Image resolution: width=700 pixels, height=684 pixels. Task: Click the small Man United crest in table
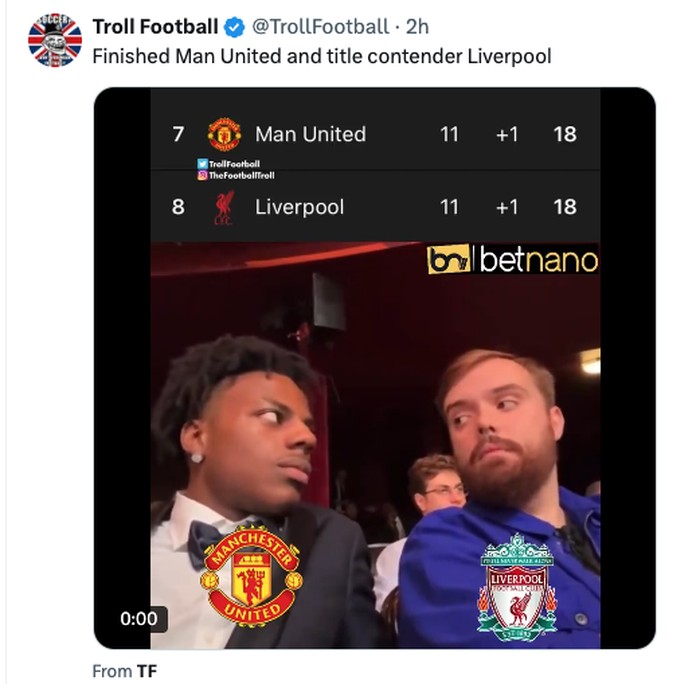click(224, 134)
